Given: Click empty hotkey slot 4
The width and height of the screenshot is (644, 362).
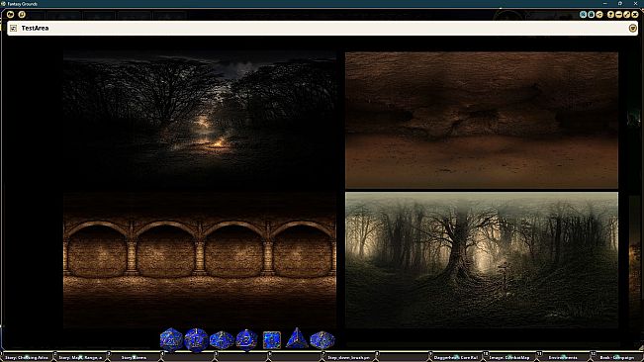Looking at the screenshot, I should click(188, 357).
